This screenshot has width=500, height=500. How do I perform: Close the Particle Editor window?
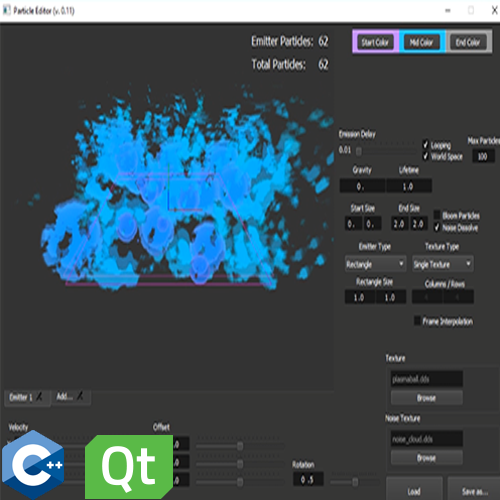[495, 10]
